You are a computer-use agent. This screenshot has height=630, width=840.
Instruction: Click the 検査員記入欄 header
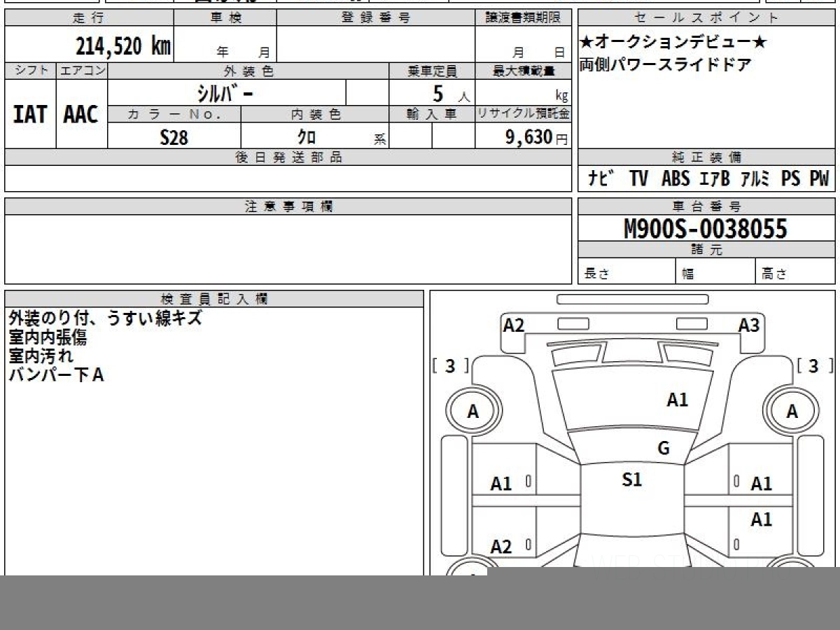214,299
